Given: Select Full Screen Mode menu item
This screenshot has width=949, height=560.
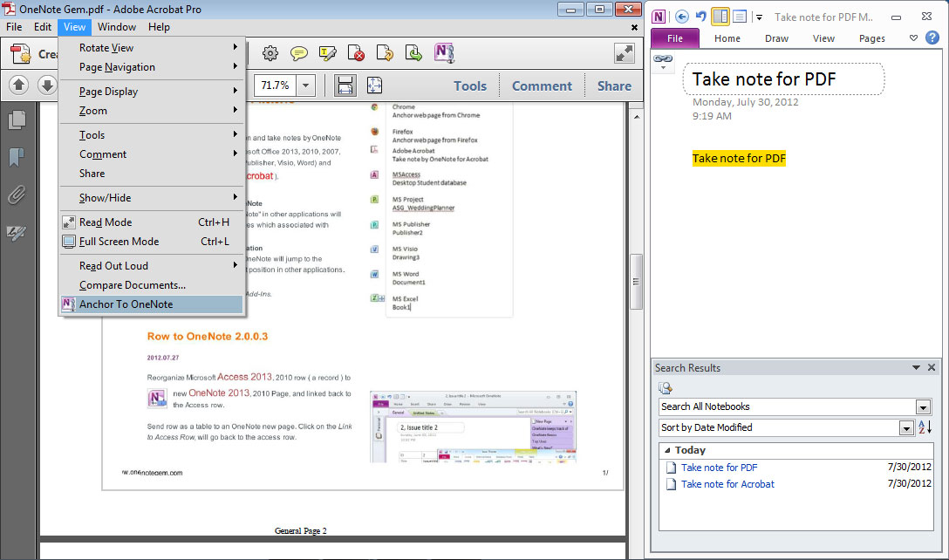Looking at the screenshot, I should (152, 241).
